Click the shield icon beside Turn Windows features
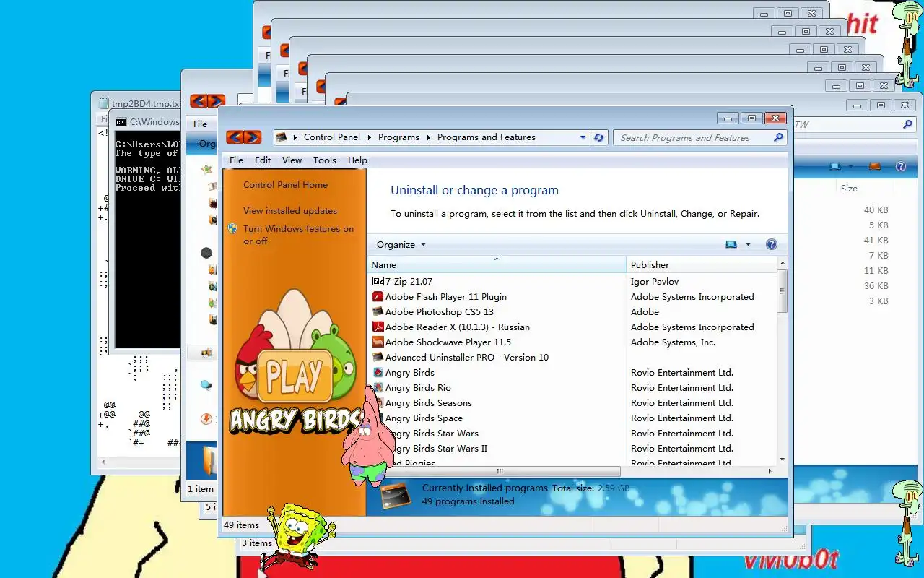Viewport: 924px width, 578px height. [x=232, y=228]
